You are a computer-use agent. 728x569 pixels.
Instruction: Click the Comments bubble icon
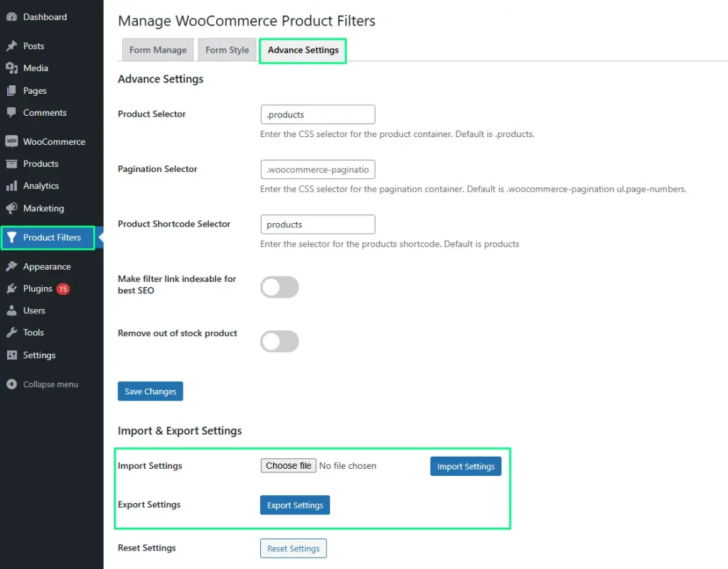coord(11,113)
